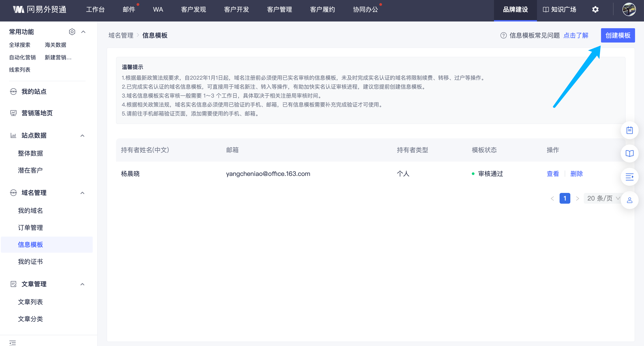This screenshot has height=346, width=644.
Task: Collapse the 站点数据 menu group
Action: [x=82, y=136]
